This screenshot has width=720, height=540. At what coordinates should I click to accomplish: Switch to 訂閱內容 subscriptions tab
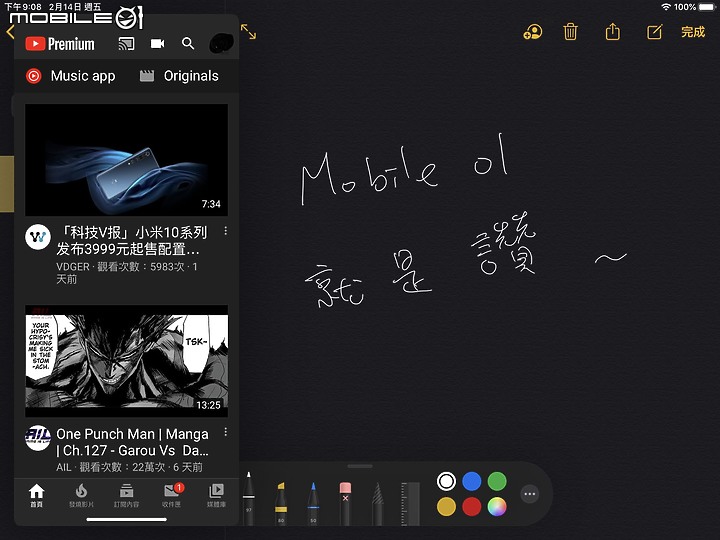pyautogui.click(x=126, y=495)
